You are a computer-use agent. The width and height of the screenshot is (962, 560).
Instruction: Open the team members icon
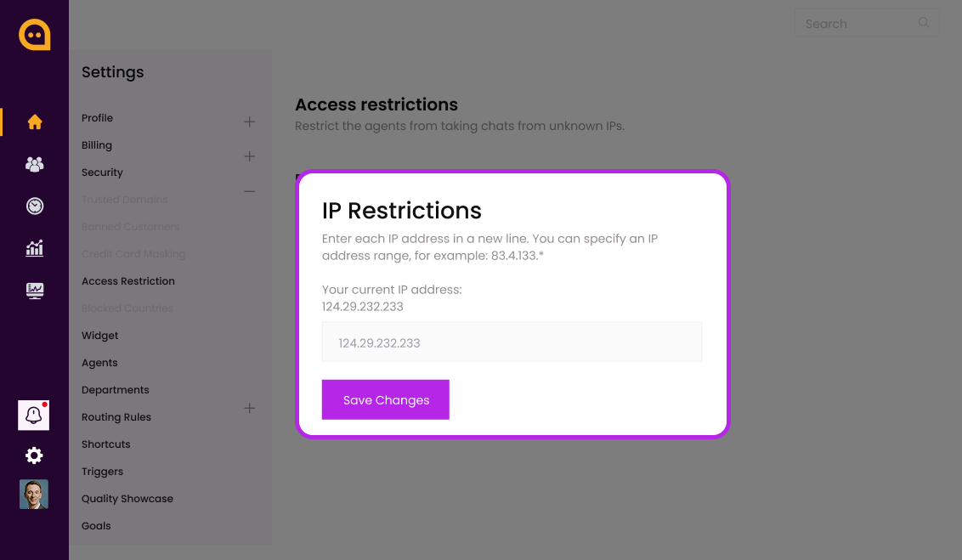pos(35,164)
